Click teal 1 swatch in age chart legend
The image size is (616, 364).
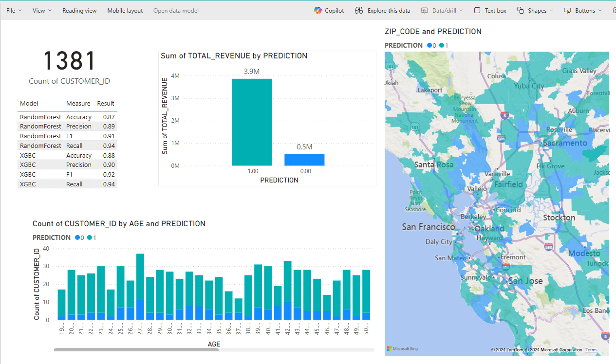click(x=90, y=237)
